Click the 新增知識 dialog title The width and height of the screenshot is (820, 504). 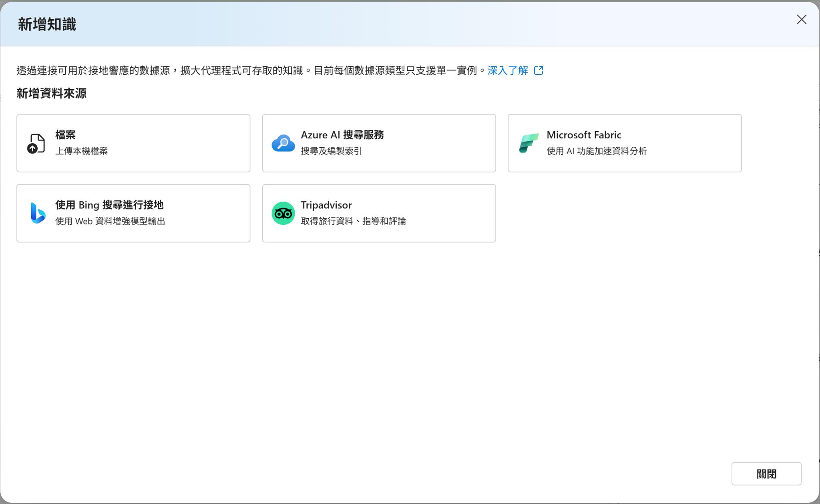point(47,24)
